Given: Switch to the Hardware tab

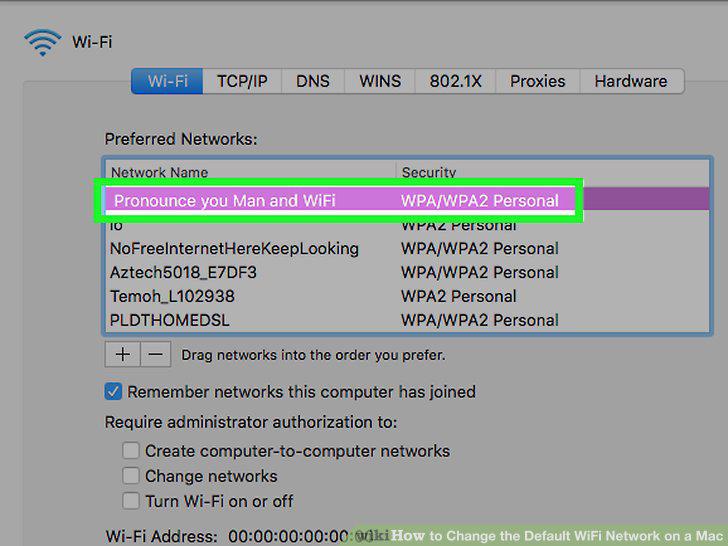Looking at the screenshot, I should pos(631,81).
